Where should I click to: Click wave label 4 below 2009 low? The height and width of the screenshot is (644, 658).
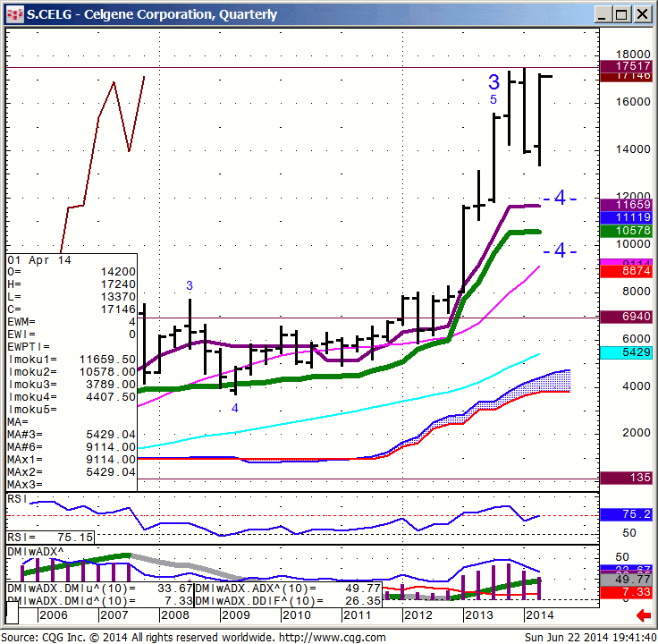tap(235, 408)
